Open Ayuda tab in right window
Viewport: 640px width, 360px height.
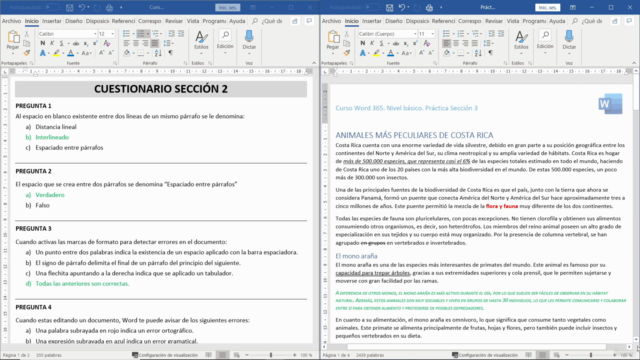coord(557,21)
